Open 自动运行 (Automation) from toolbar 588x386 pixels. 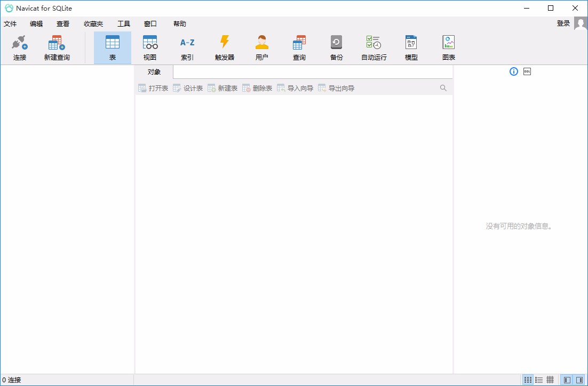tap(374, 47)
